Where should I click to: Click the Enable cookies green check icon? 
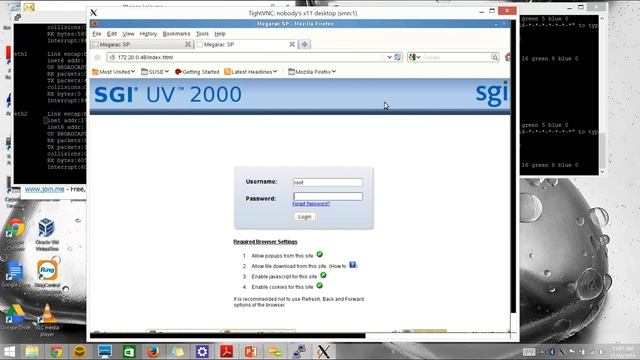(320, 286)
